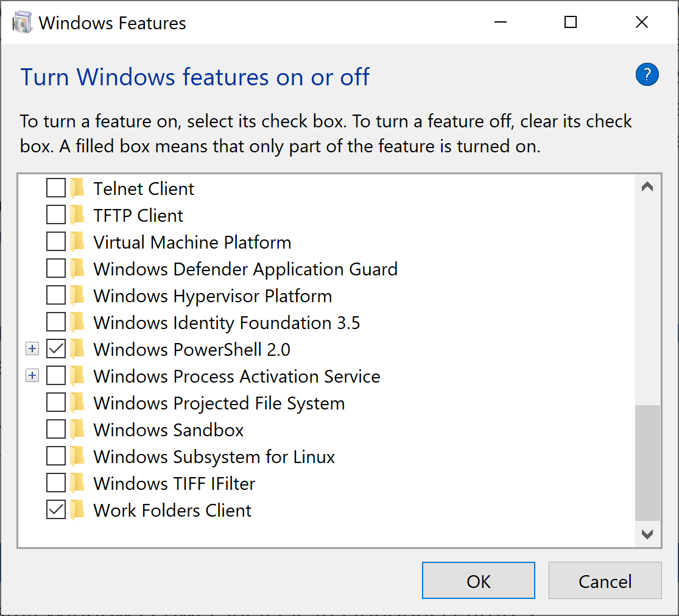
Task: Click the vertical scrollbar thumb
Action: [647, 463]
